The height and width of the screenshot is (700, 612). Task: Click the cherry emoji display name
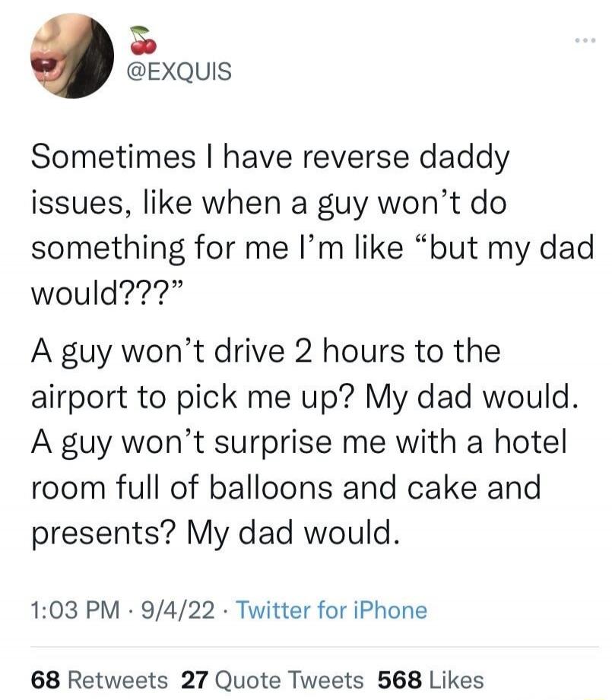click(138, 40)
